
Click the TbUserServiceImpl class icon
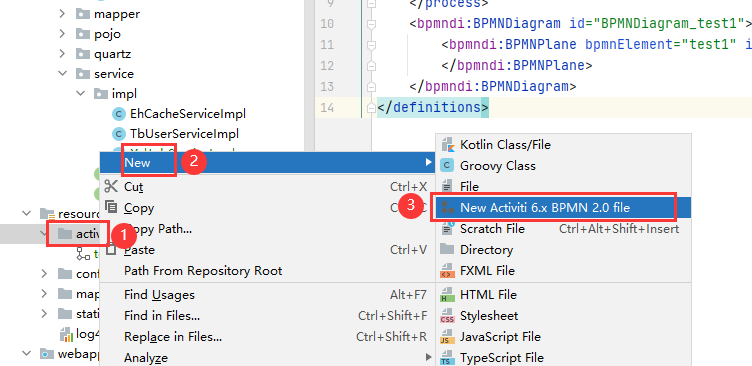point(118,133)
